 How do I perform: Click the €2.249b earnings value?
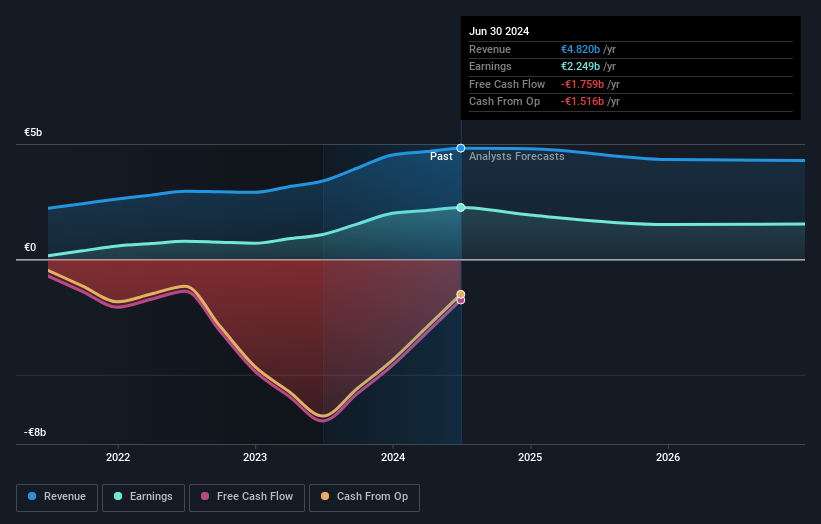pos(581,66)
